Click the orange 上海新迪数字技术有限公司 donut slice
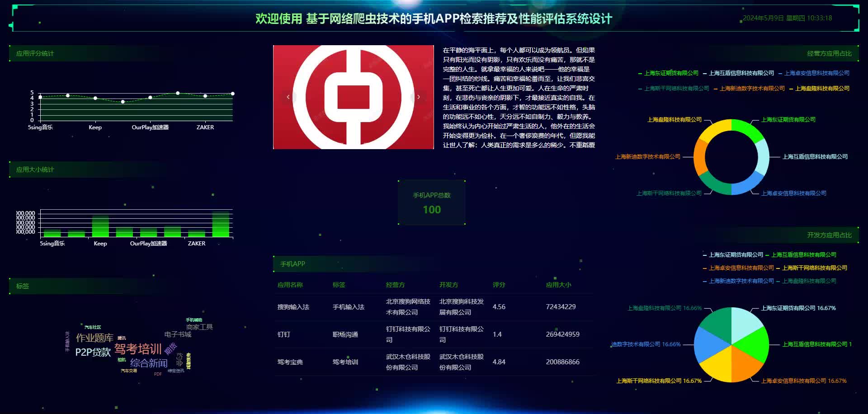This screenshot has height=414, width=868. [700, 156]
